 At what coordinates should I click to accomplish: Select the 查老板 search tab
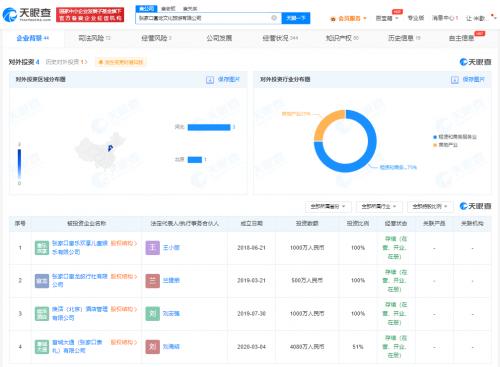click(x=168, y=8)
